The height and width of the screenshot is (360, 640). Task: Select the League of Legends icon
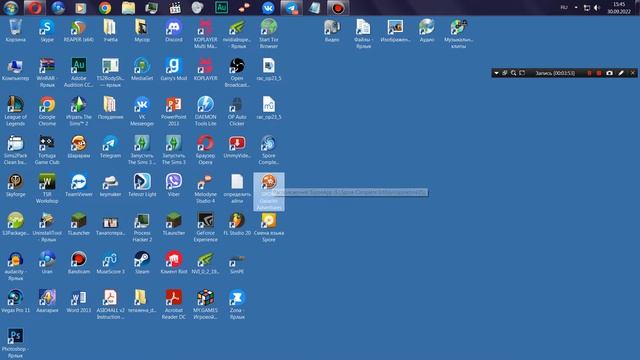point(16,111)
